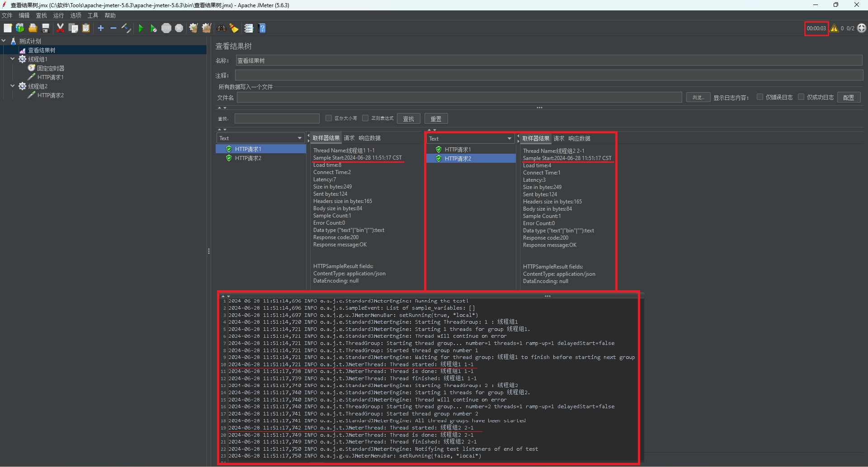868x467 pixels.
Task: Click the Toggle enable/disable icon
Action: pos(126,28)
